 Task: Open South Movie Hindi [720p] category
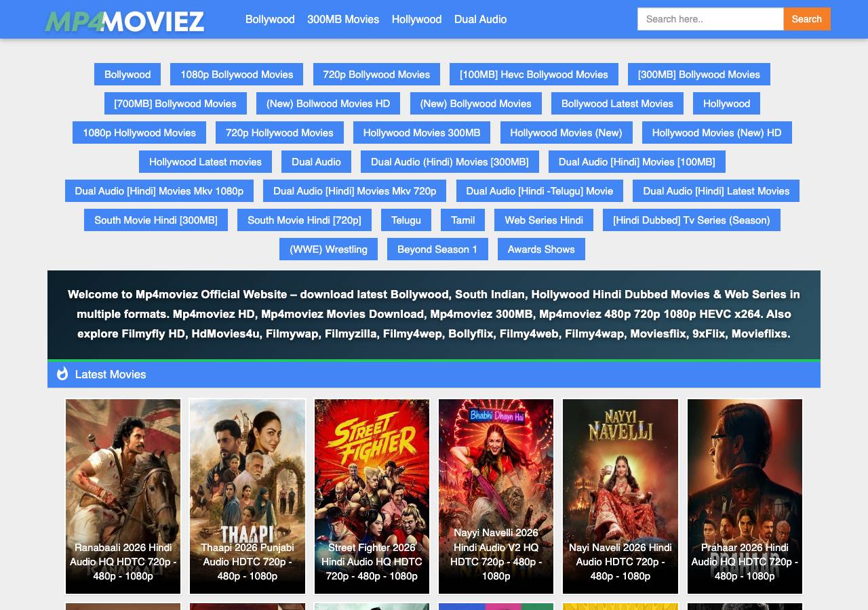point(304,220)
